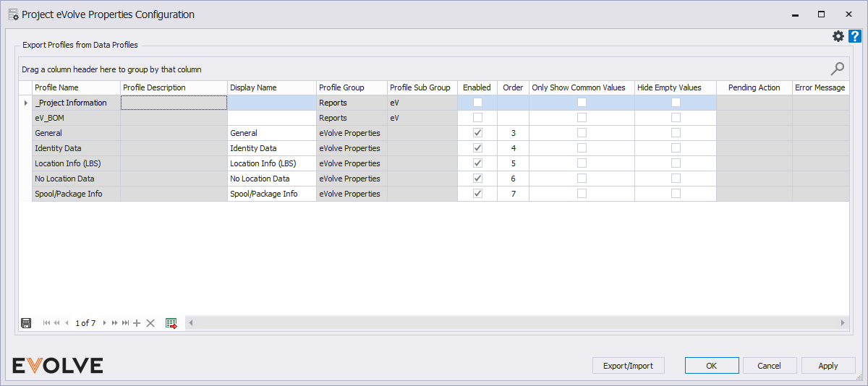868x386 pixels.
Task: Check Hide Empty Values for Spool/Package Info
Action: 676,194
